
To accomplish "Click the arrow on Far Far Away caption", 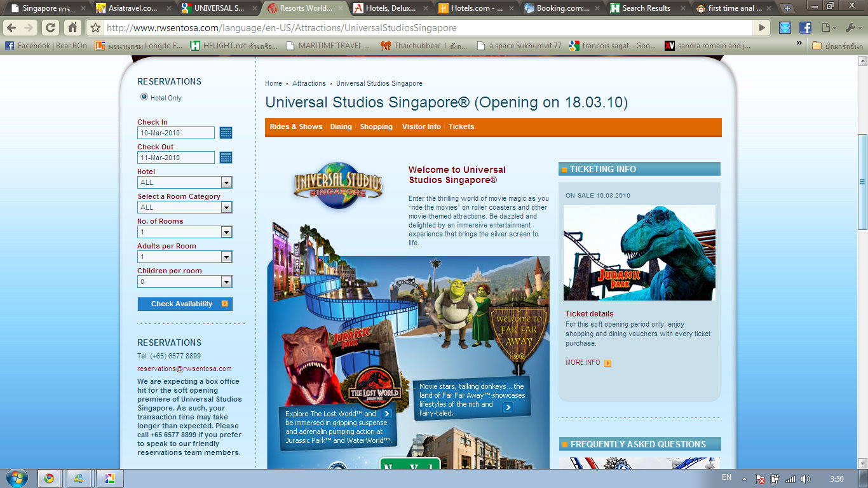I will click(507, 408).
